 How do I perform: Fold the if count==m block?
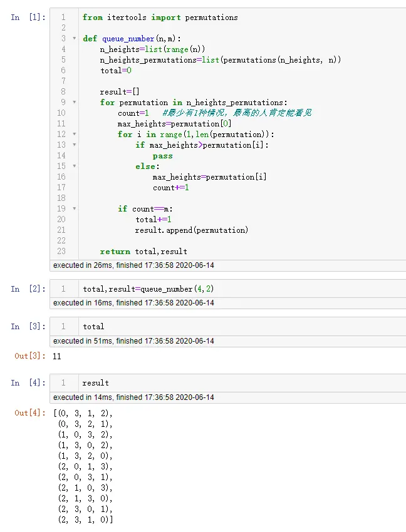tap(75, 209)
